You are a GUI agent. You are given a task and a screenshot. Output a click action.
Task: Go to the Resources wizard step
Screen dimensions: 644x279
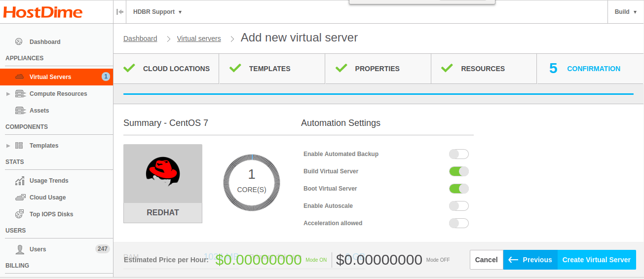pos(484,69)
